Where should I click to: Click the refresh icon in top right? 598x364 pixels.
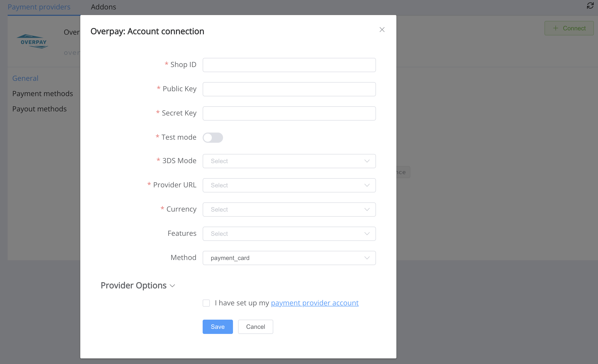pos(590,6)
